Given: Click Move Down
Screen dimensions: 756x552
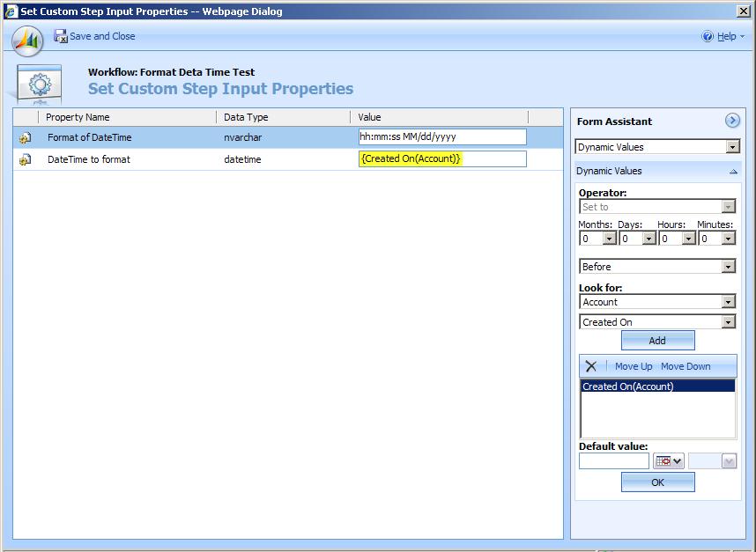Looking at the screenshot, I should point(686,366).
